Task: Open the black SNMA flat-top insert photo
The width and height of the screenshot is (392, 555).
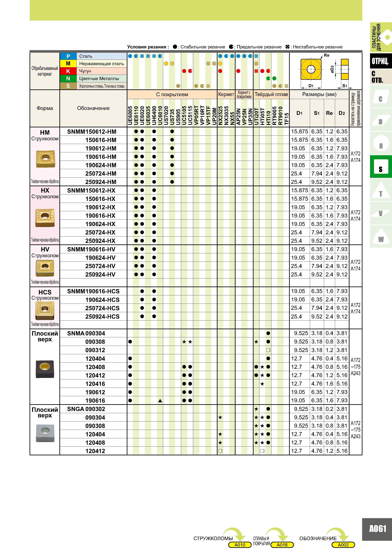Action: (45, 369)
